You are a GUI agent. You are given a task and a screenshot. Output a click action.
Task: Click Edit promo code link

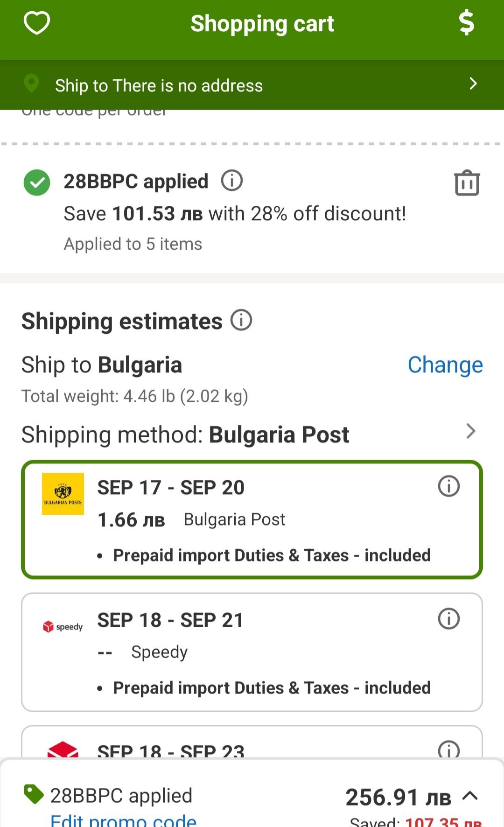(x=123, y=820)
